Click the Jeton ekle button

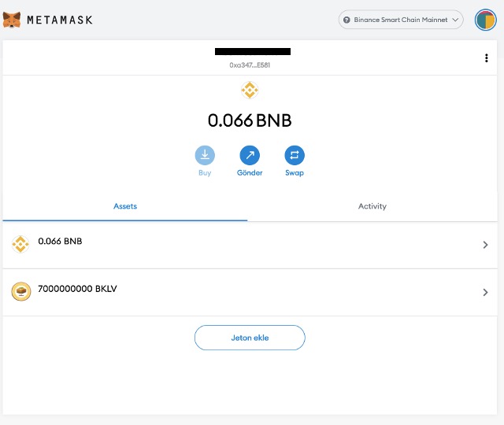tap(250, 338)
